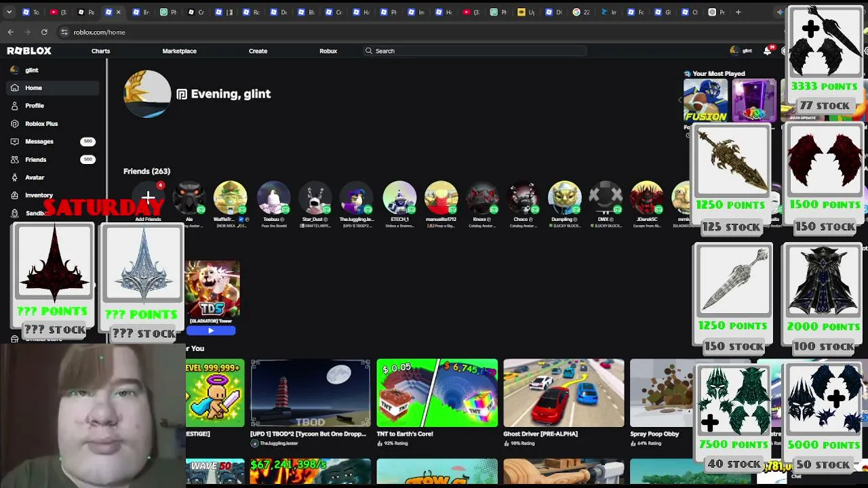Click the Home sidebar icon

click(x=15, y=87)
